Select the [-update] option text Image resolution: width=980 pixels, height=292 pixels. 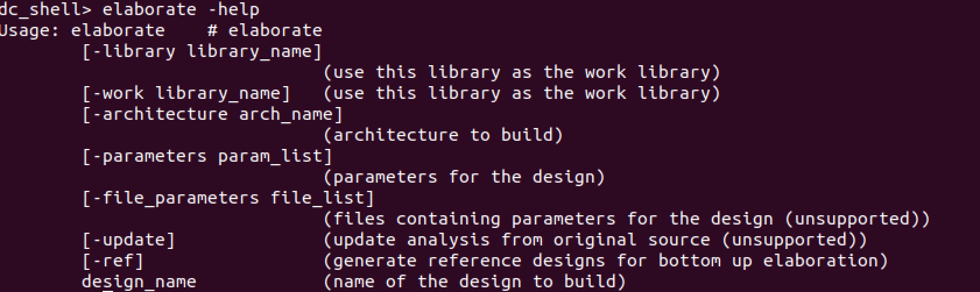[x=129, y=240]
